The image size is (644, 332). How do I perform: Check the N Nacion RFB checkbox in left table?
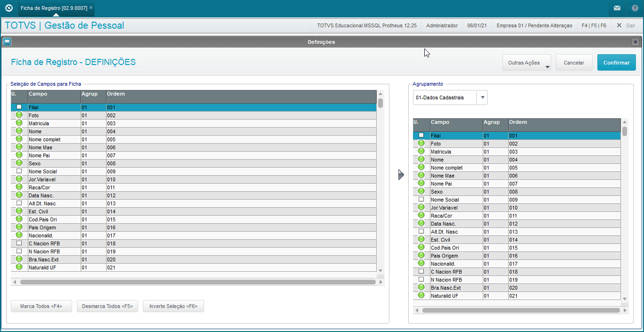tap(19, 251)
